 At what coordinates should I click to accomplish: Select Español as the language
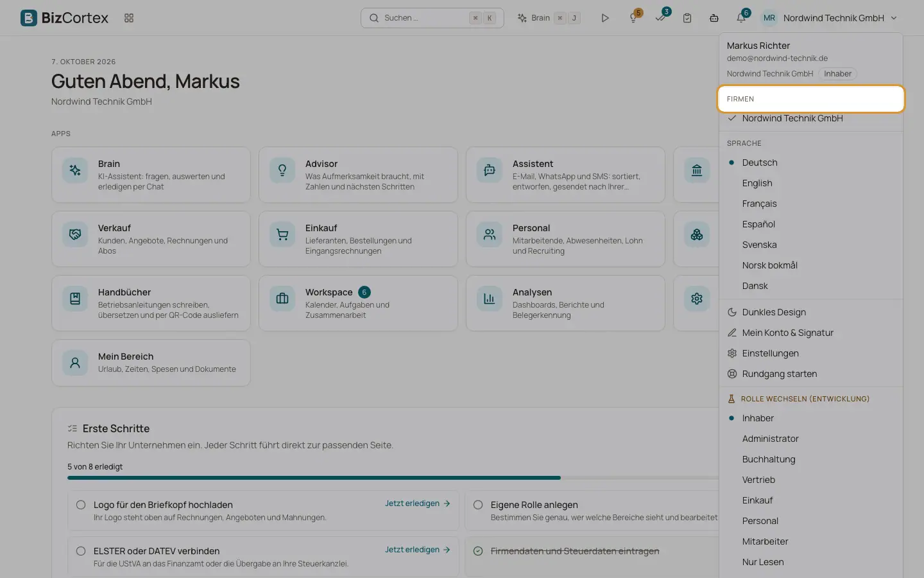coord(811,224)
